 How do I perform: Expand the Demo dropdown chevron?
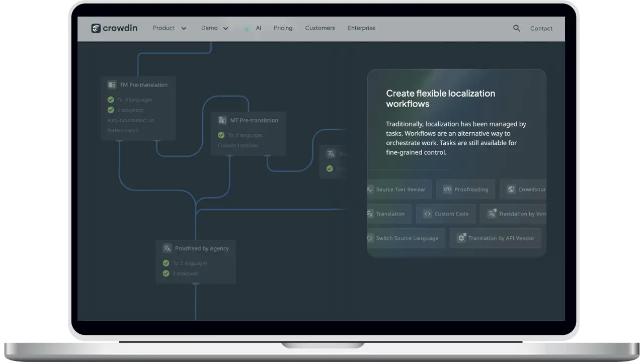pyautogui.click(x=225, y=29)
